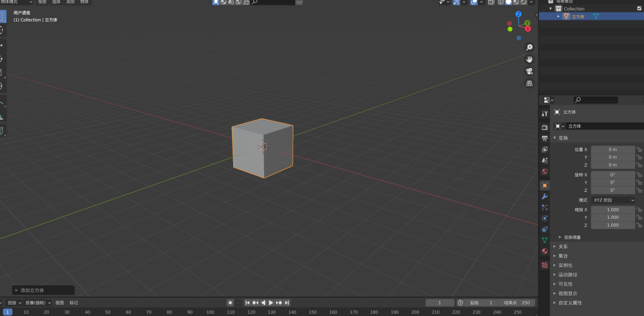Toggle the lock for 缩放 X
Viewport: 644px width, 316px height.
(x=639, y=209)
